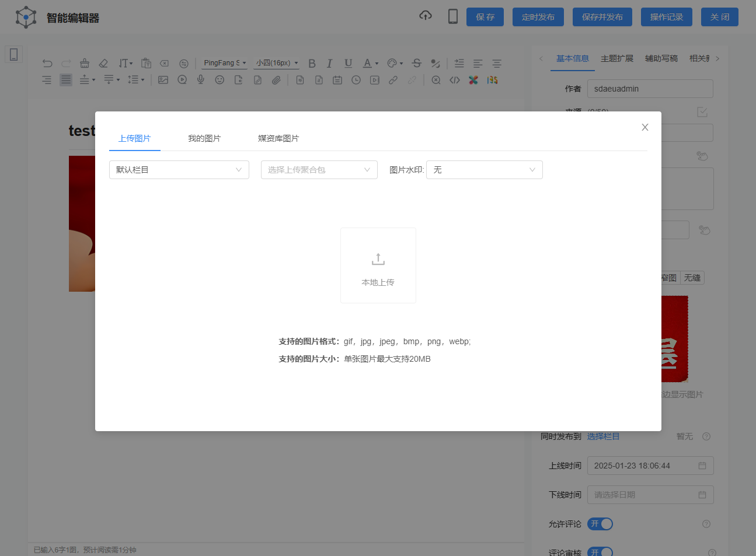
Task: Click the undo arrow in the toolbar
Action: (47, 64)
